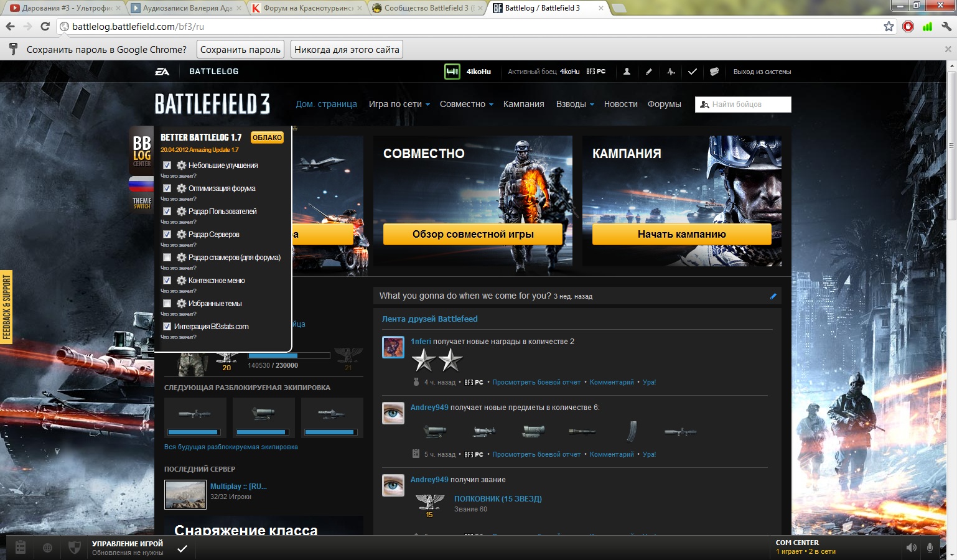957x560 pixels.
Task: Open the soldier profile icon in header
Action: 627,72
